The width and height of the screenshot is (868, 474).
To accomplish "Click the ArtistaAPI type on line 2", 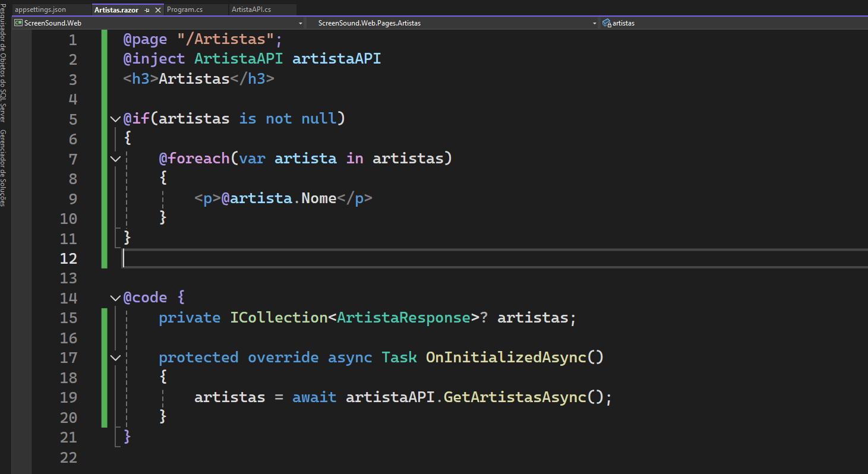I will [x=239, y=59].
